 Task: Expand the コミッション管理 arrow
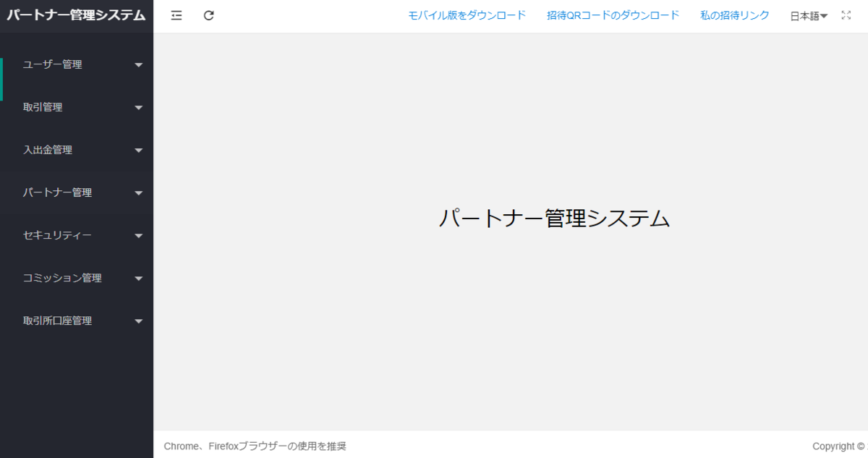click(139, 279)
